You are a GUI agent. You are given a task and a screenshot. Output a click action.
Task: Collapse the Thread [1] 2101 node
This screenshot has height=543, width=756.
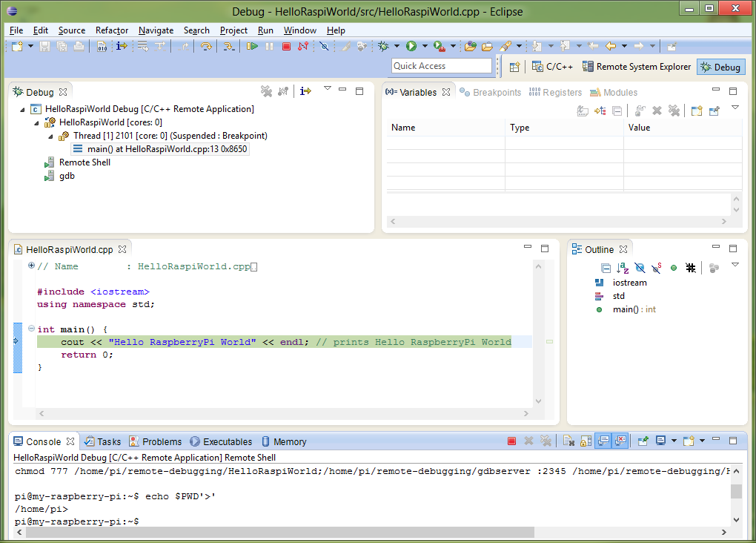(x=50, y=136)
